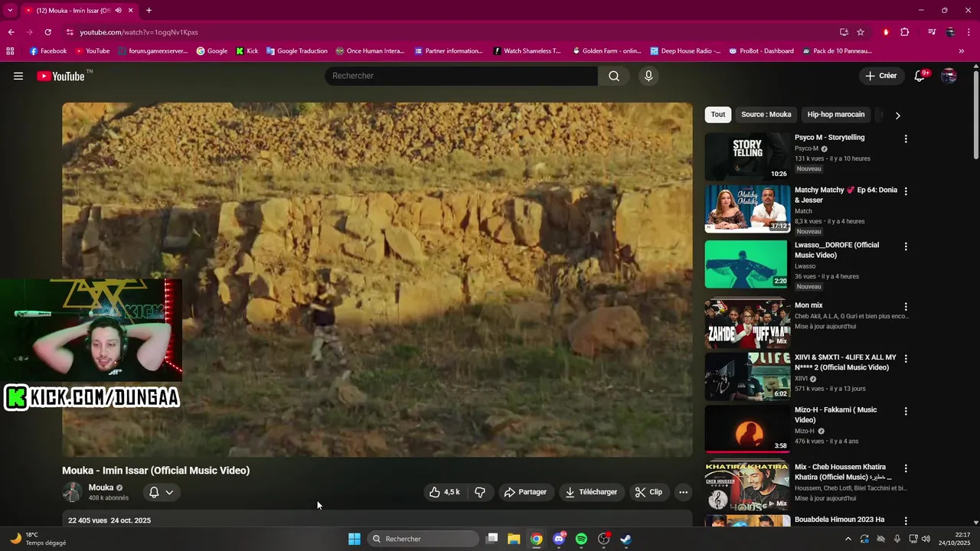Open options for XIIVI & $MXTI video
The width and height of the screenshot is (980, 551).
(906, 359)
